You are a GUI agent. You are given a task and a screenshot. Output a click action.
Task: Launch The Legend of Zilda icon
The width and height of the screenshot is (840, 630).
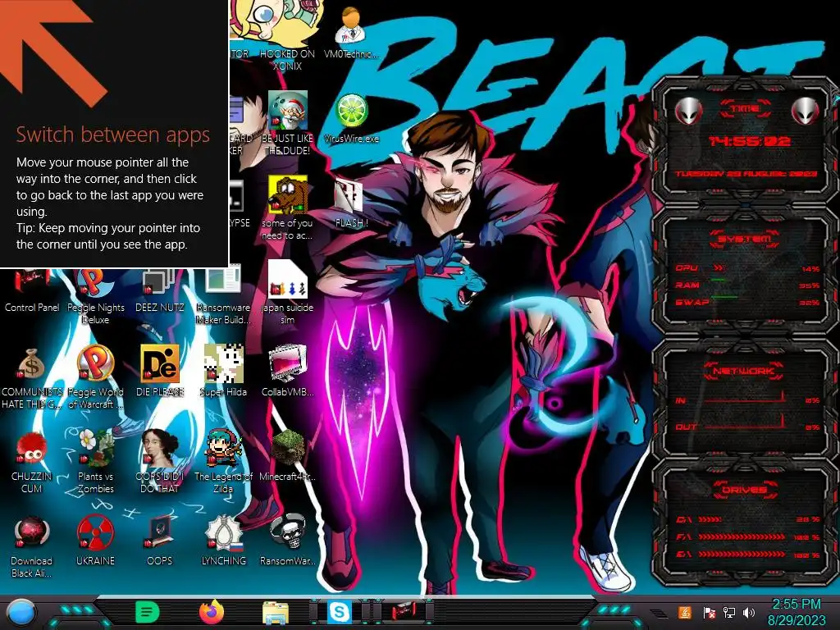coord(223,461)
